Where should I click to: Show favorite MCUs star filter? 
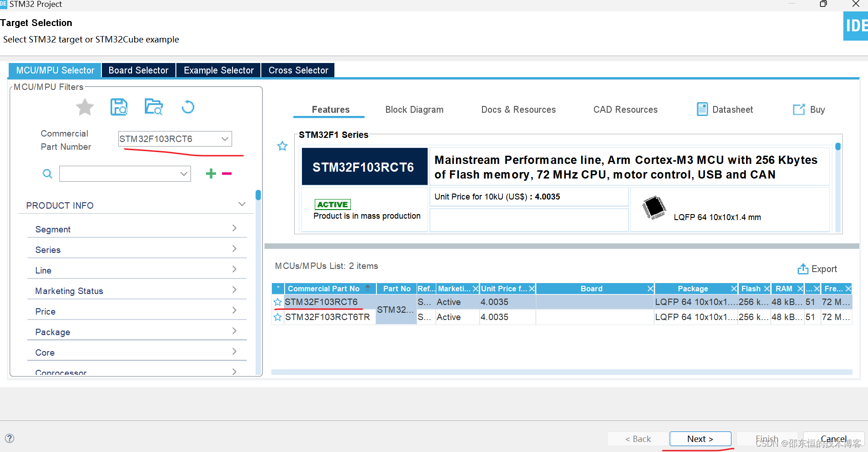[85, 107]
